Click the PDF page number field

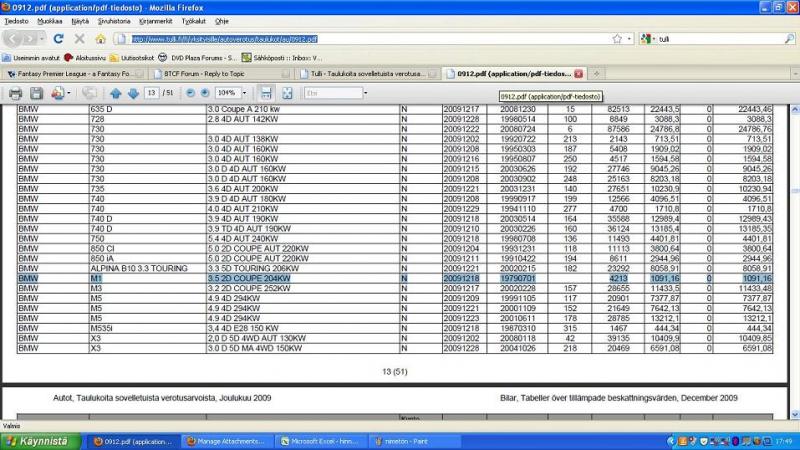click(153, 93)
